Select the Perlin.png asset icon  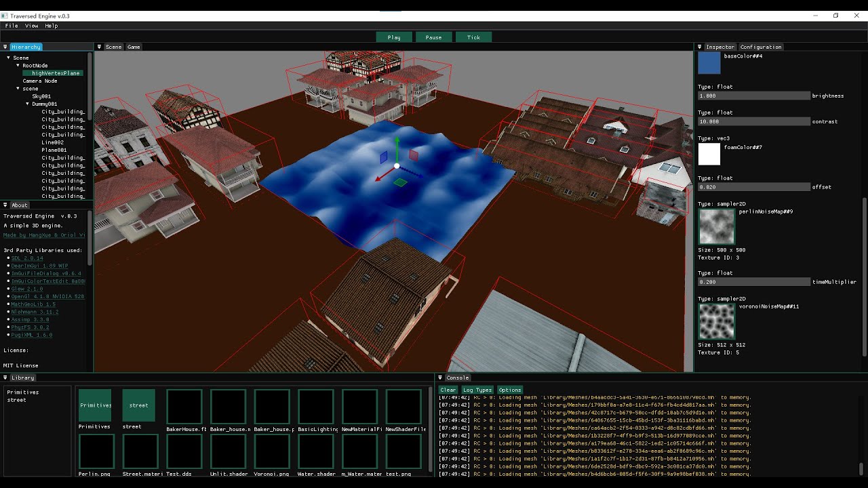96,452
